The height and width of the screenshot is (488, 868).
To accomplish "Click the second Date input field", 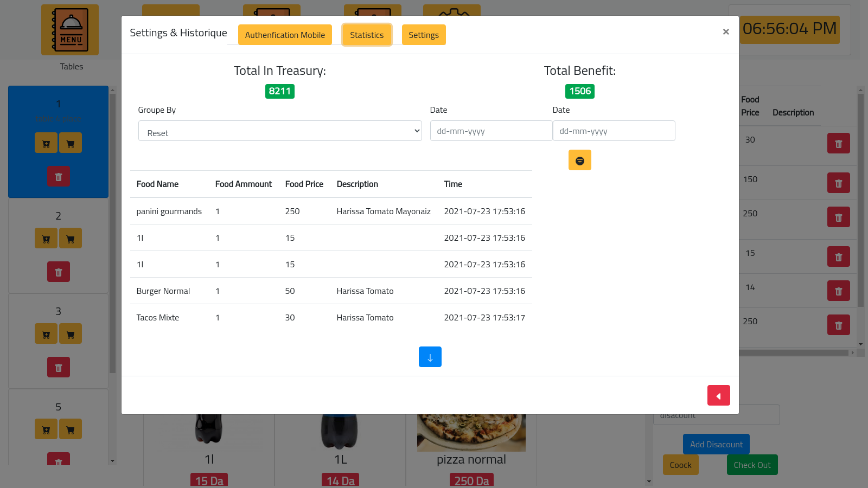I will click(x=614, y=131).
